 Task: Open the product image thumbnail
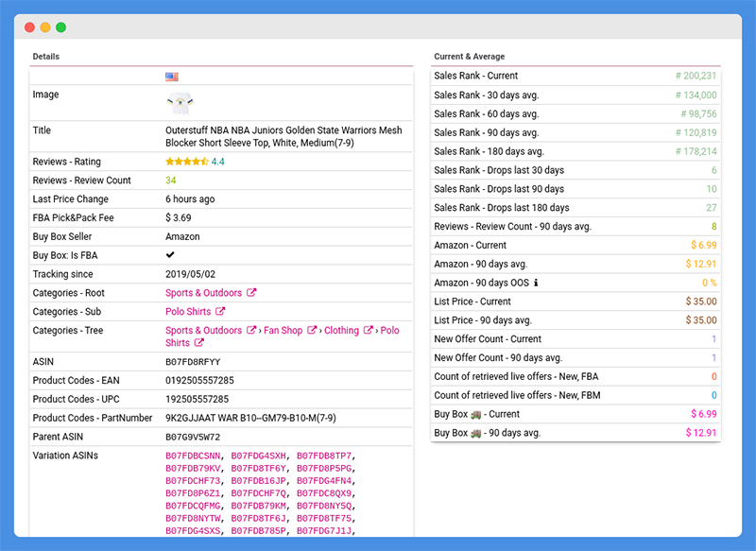[x=180, y=103]
